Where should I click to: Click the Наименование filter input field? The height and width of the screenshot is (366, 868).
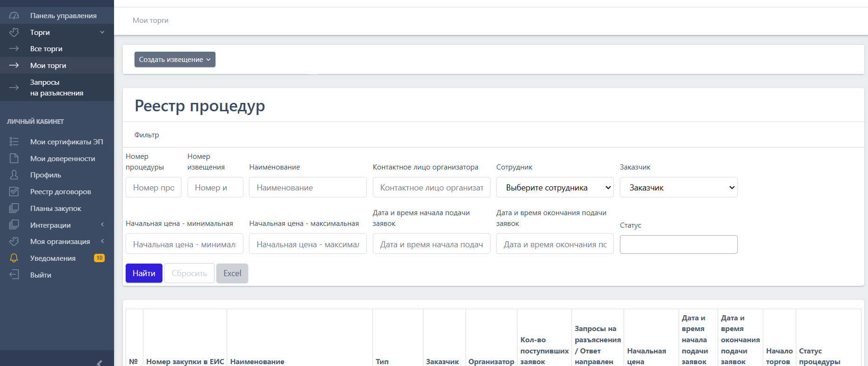[x=308, y=188]
